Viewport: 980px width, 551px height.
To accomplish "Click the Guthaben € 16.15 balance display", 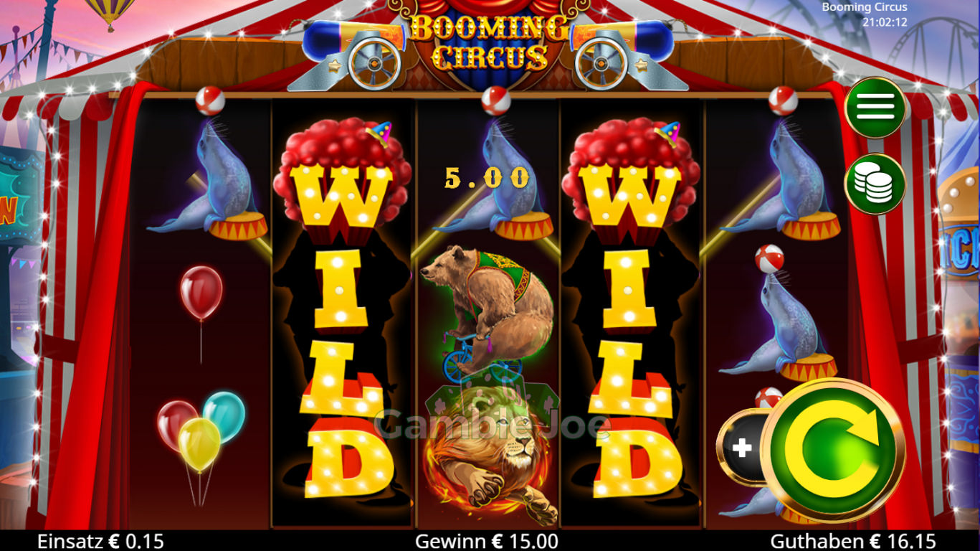I will (853, 541).
